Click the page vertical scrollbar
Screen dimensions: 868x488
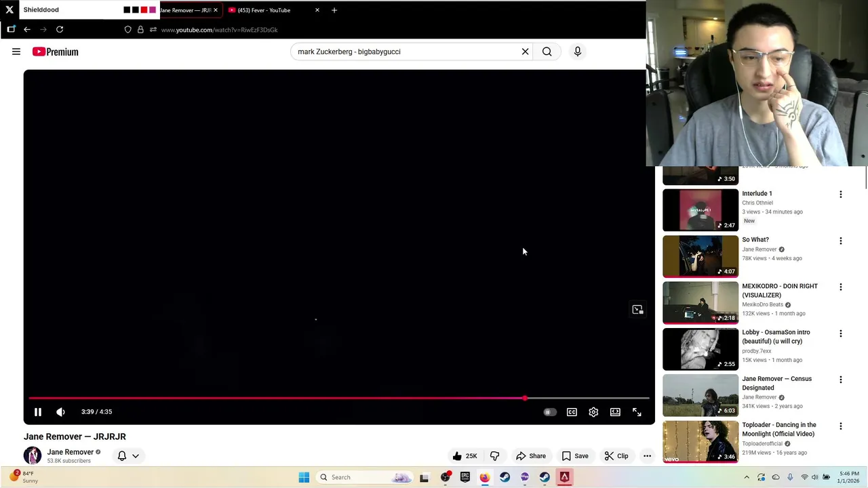coord(865,176)
